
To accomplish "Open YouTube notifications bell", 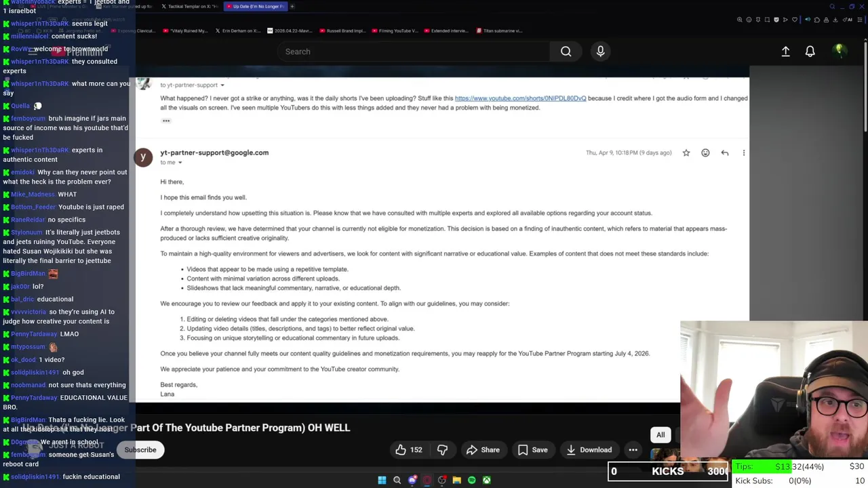I will click(810, 52).
